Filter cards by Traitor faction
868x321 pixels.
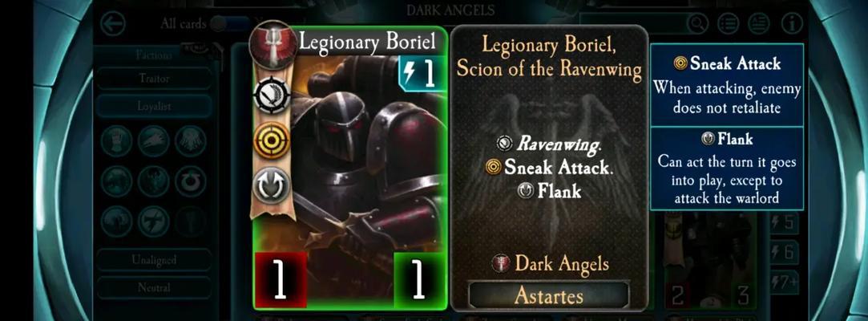[154, 79]
